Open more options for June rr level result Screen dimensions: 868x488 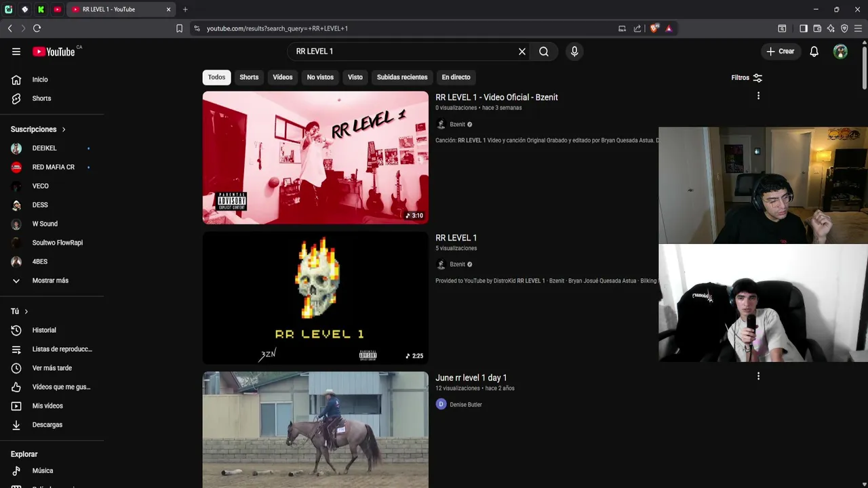pyautogui.click(x=758, y=376)
